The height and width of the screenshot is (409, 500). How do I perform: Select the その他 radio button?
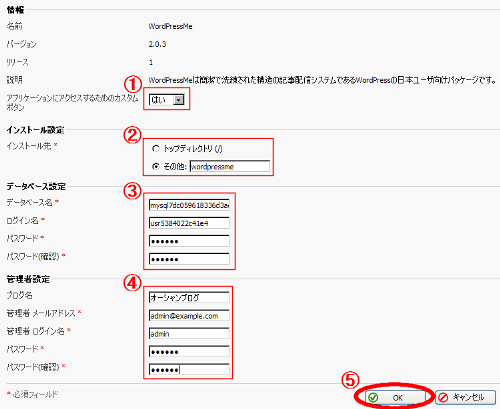pyautogui.click(x=156, y=166)
